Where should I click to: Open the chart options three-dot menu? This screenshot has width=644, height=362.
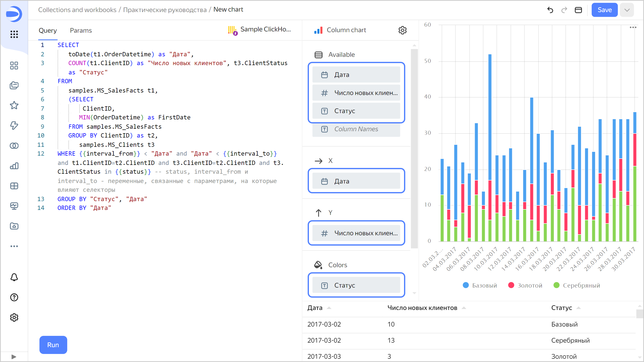click(633, 27)
